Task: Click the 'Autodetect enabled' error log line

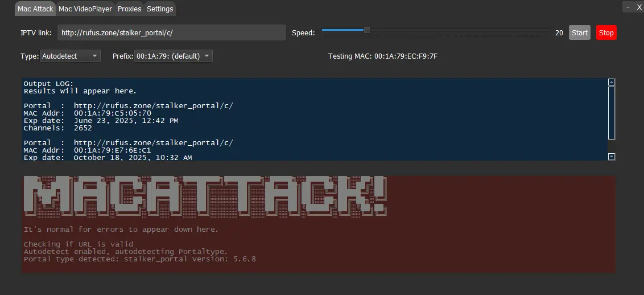Action: pos(126,252)
